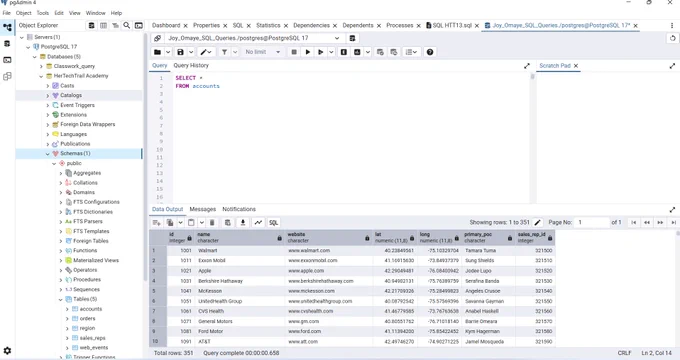This screenshot has height=360, width=680.
Task: Open new query tool for current connection
Action: tap(352, 38)
